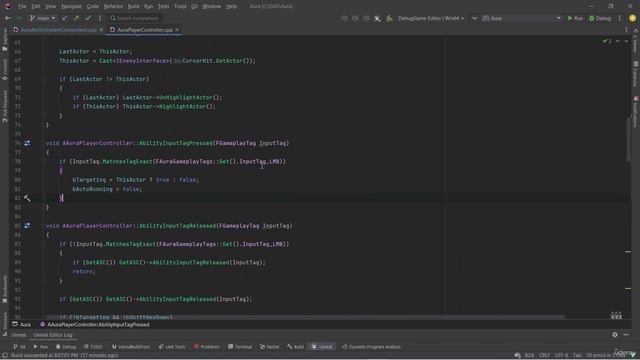This screenshot has width=640, height=360.
Task: Click gutter override icon beside AbilityInputTagPressed
Action: [x=27, y=143]
